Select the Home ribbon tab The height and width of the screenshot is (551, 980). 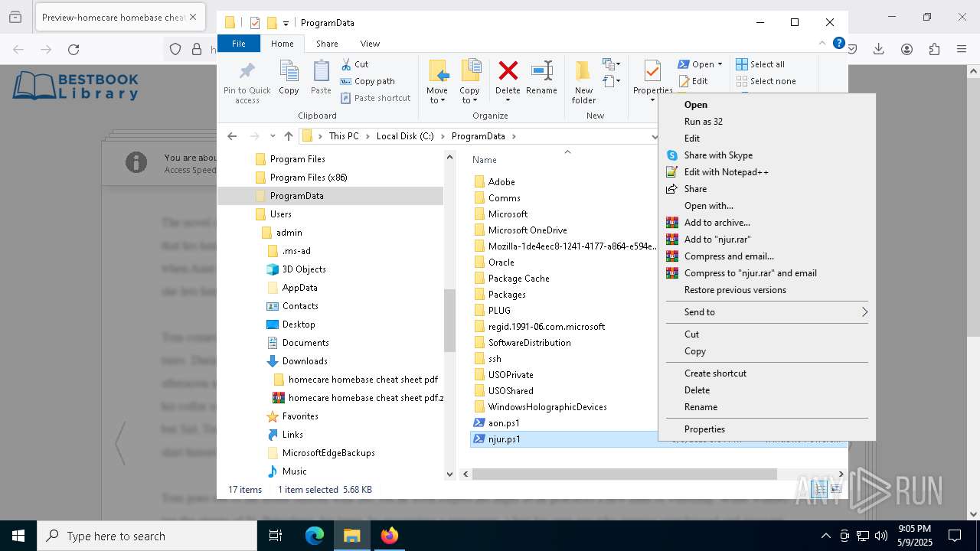pyautogui.click(x=282, y=44)
